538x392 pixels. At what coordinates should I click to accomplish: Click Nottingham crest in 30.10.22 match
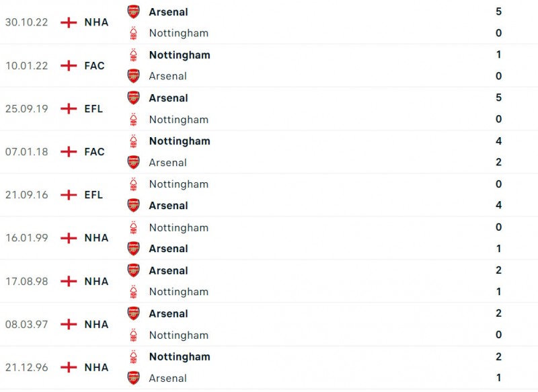point(134,33)
